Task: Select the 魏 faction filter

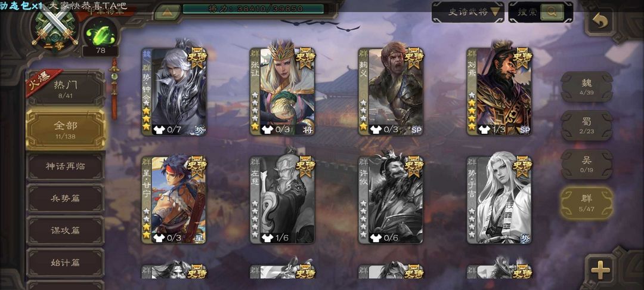Action: pos(587,87)
